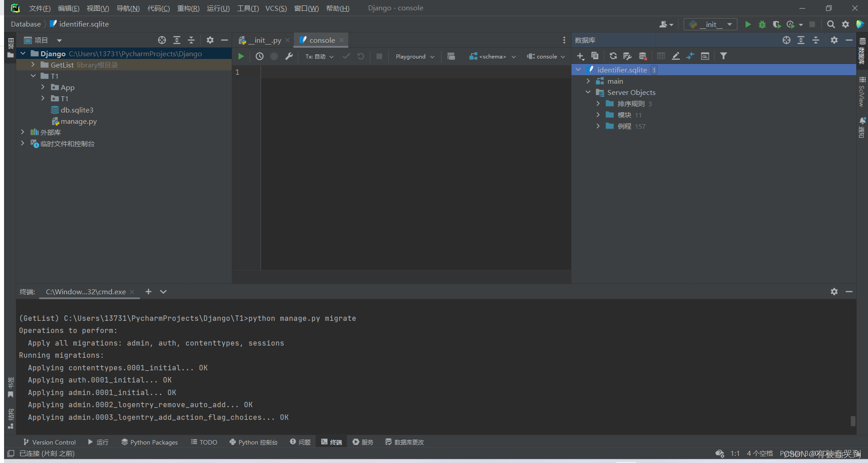Open project panel options gear
The width and height of the screenshot is (868, 463).
tap(210, 40)
